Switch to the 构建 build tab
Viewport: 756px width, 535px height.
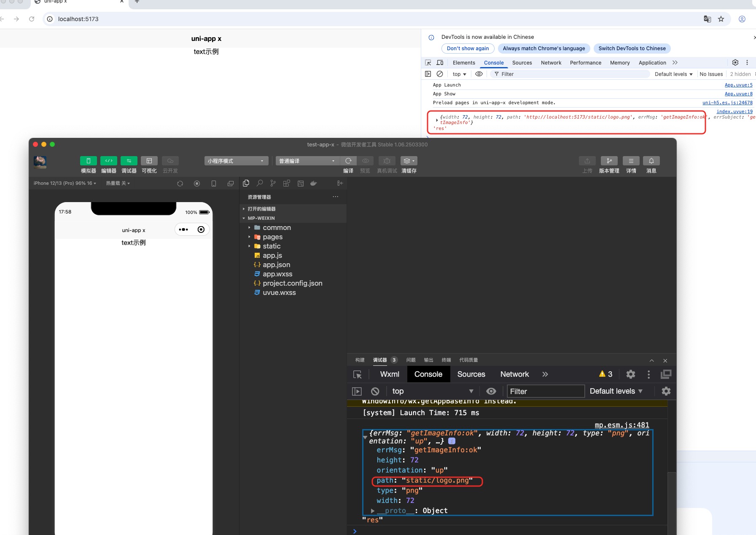(360, 360)
